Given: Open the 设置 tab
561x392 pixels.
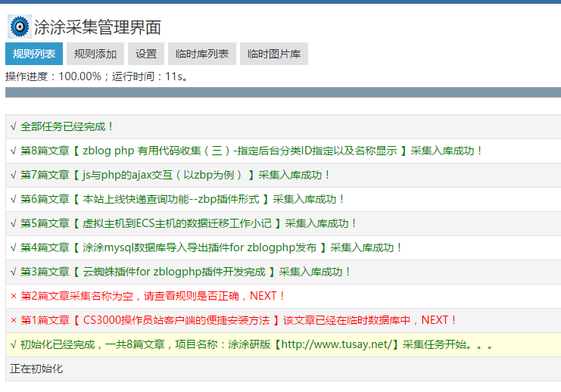Looking at the screenshot, I should [x=146, y=54].
